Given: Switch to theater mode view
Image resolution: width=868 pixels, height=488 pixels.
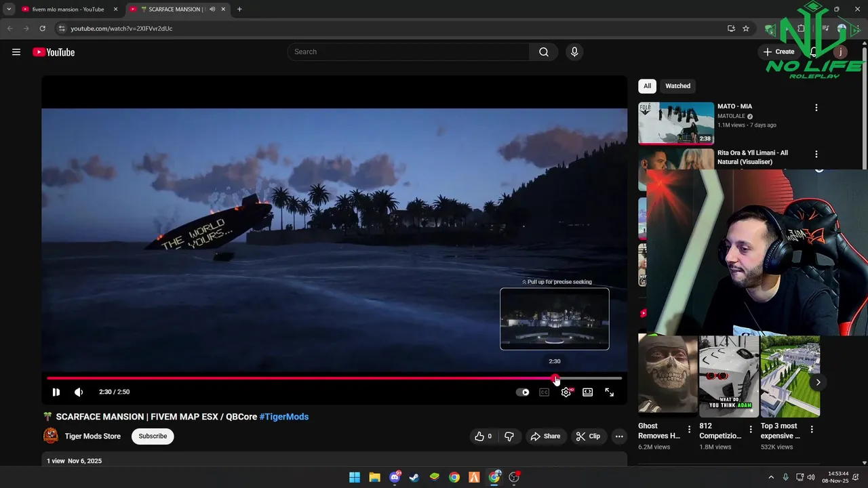Looking at the screenshot, I should tap(588, 392).
